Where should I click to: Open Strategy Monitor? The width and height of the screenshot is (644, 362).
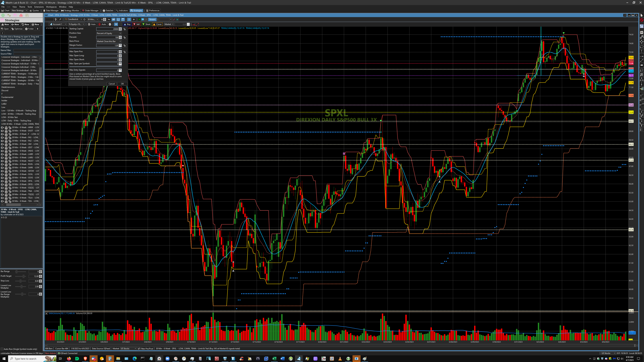(70, 11)
